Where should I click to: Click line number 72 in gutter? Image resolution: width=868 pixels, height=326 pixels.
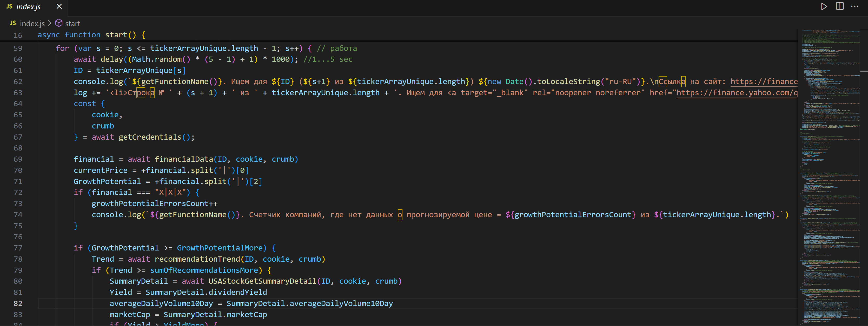pyautogui.click(x=18, y=193)
